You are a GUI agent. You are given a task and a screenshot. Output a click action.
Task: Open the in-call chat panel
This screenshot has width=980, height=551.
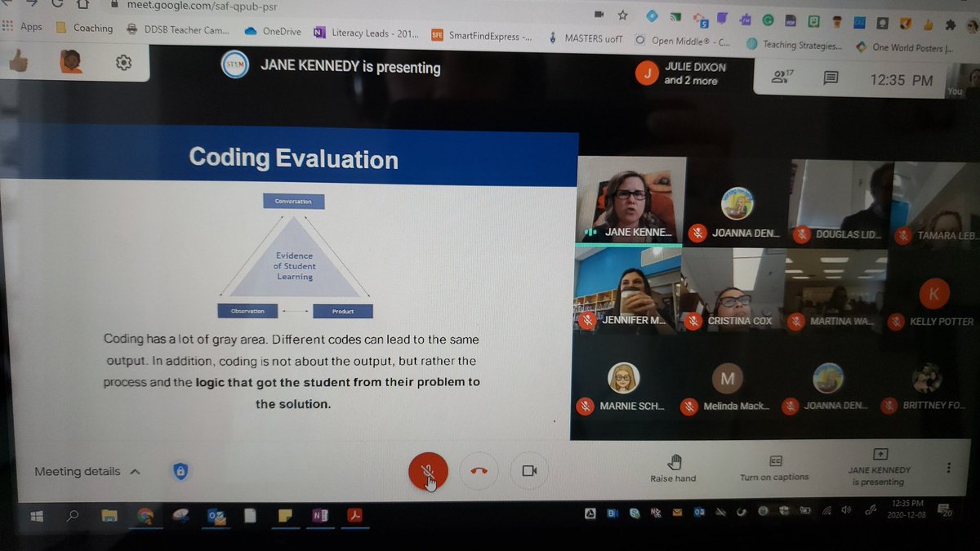(830, 76)
